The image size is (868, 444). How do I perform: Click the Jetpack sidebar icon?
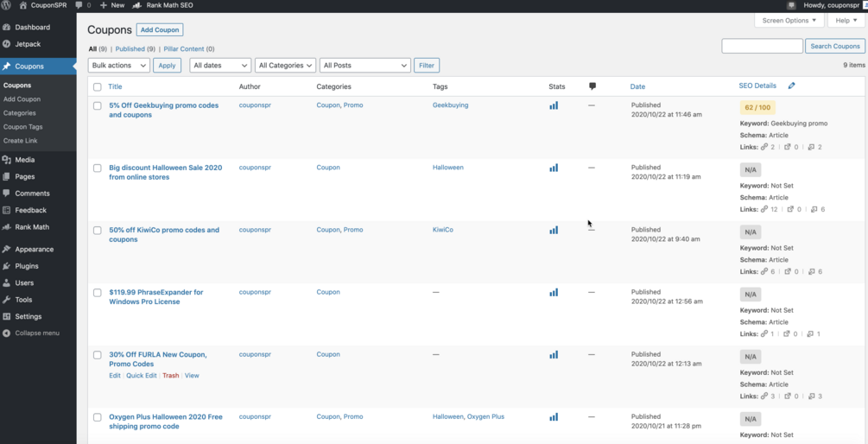(7, 44)
